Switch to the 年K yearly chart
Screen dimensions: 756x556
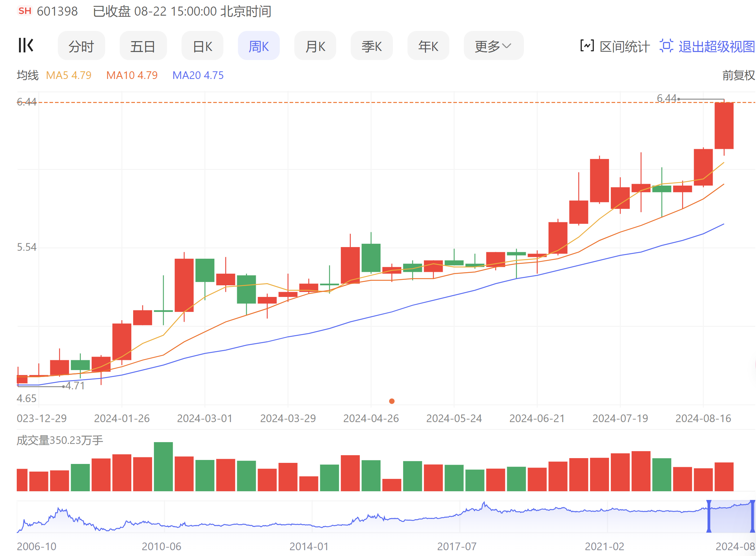pos(428,46)
